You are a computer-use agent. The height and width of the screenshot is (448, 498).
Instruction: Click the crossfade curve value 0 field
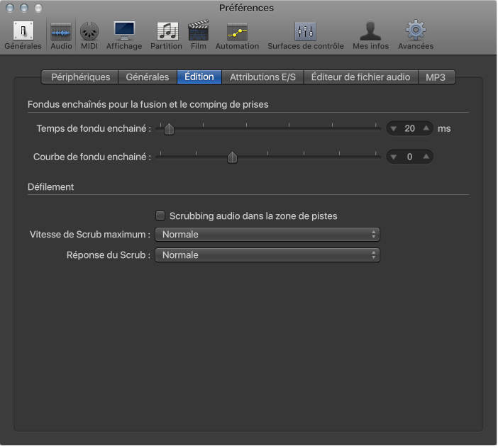coord(410,157)
